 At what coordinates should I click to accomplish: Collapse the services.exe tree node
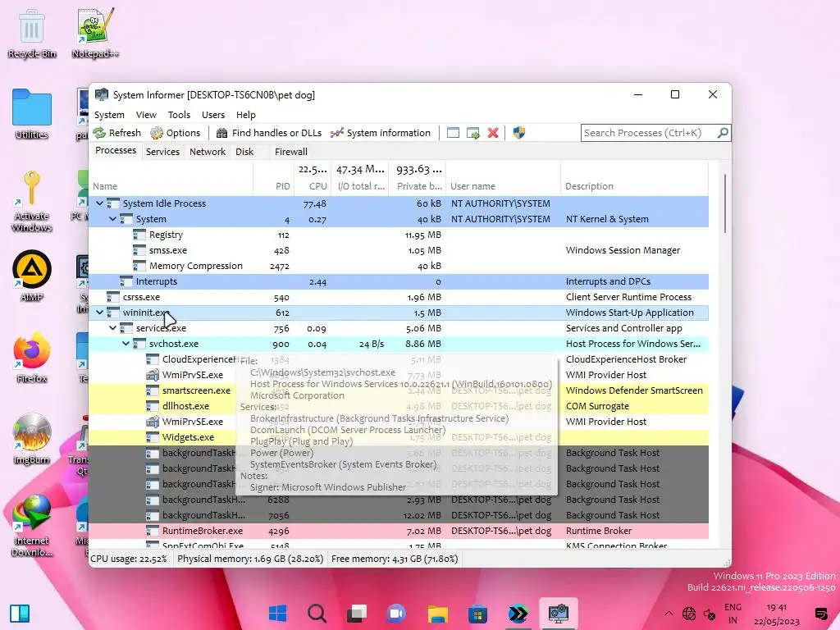pyautogui.click(x=112, y=328)
